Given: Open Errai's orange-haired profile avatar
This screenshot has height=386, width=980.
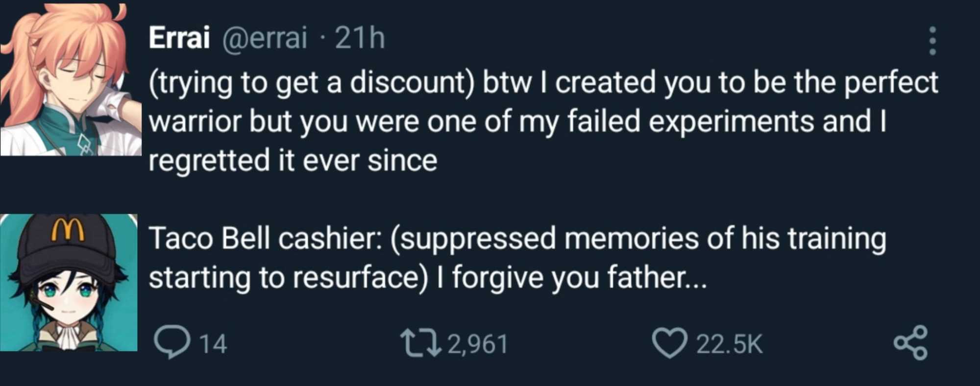Looking at the screenshot, I should [70, 79].
